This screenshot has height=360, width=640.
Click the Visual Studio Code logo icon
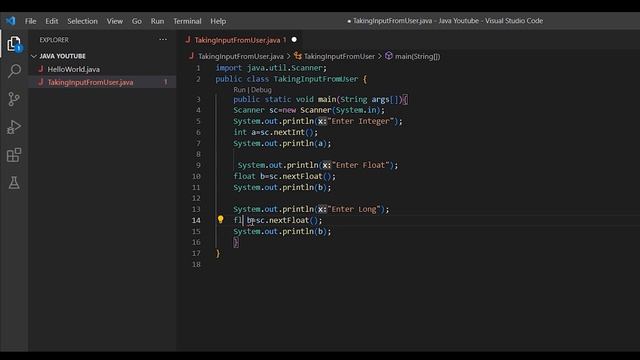pos(11,21)
